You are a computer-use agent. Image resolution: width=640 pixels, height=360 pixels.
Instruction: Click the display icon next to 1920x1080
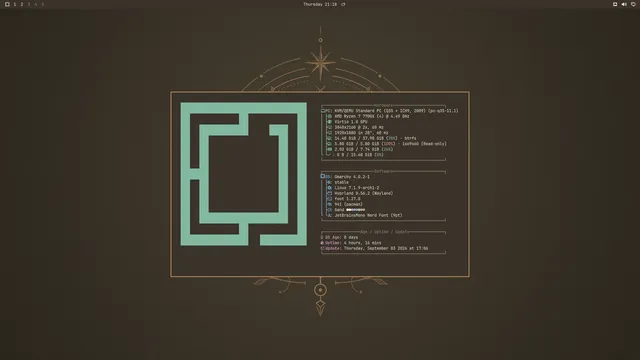point(329,133)
